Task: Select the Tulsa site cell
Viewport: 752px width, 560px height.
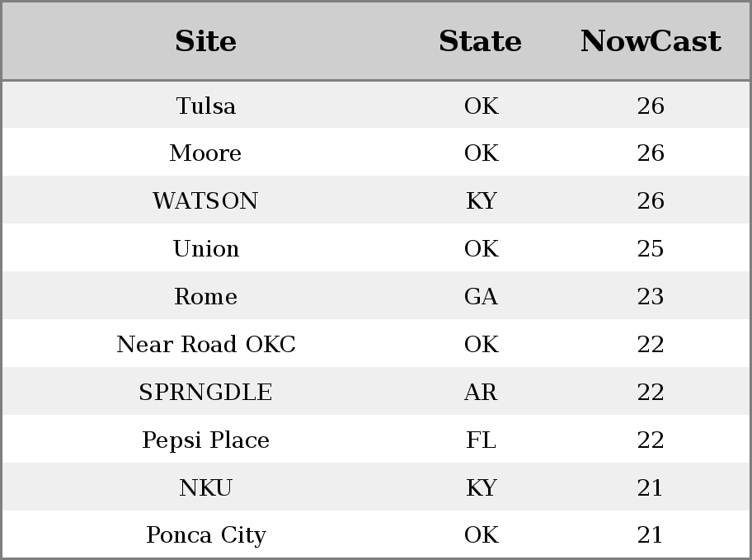Action: [x=206, y=106]
